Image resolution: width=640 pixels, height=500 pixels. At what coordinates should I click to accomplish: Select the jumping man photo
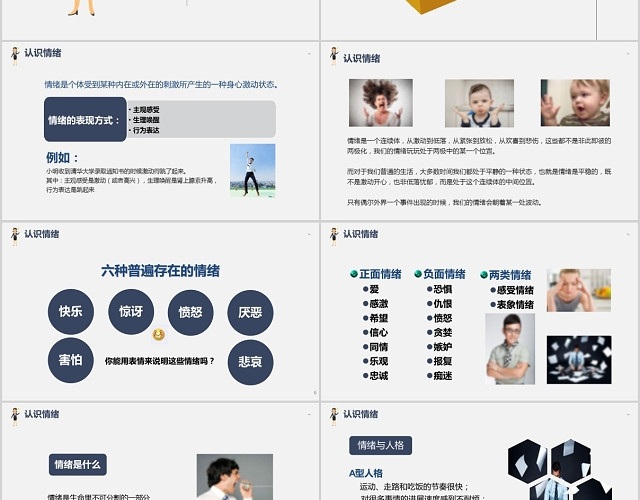tap(253, 171)
